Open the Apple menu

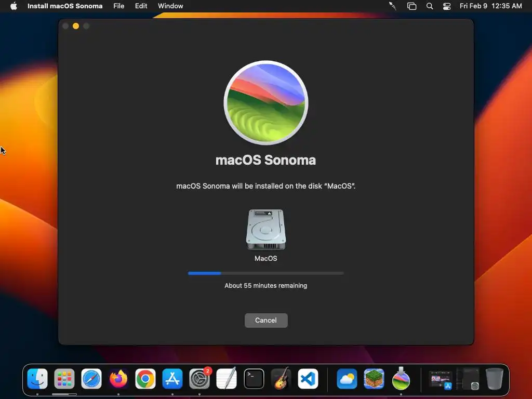(14, 6)
